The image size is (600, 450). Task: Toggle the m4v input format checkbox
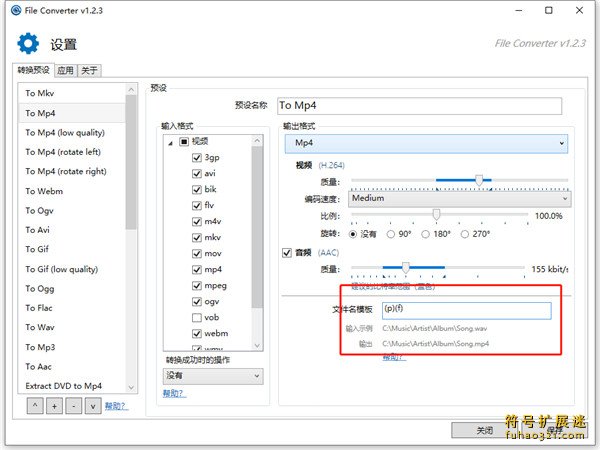pyautogui.click(x=197, y=222)
